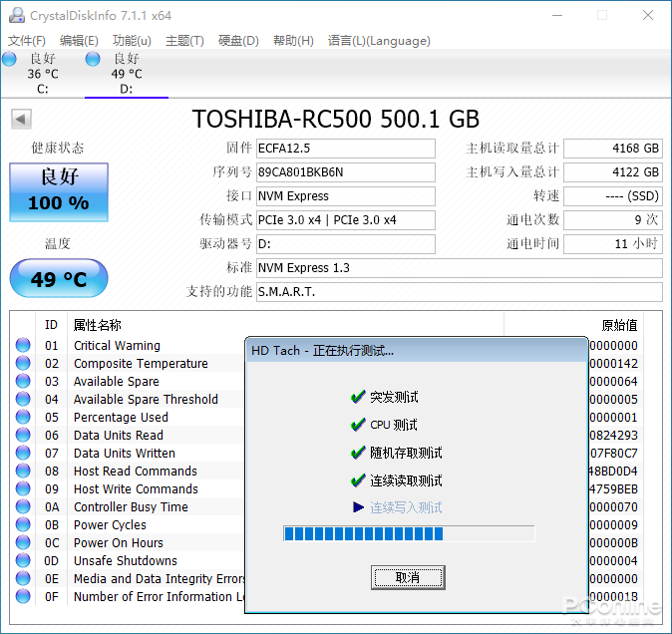Select drive C: status orb icon

pyautogui.click(x=9, y=60)
